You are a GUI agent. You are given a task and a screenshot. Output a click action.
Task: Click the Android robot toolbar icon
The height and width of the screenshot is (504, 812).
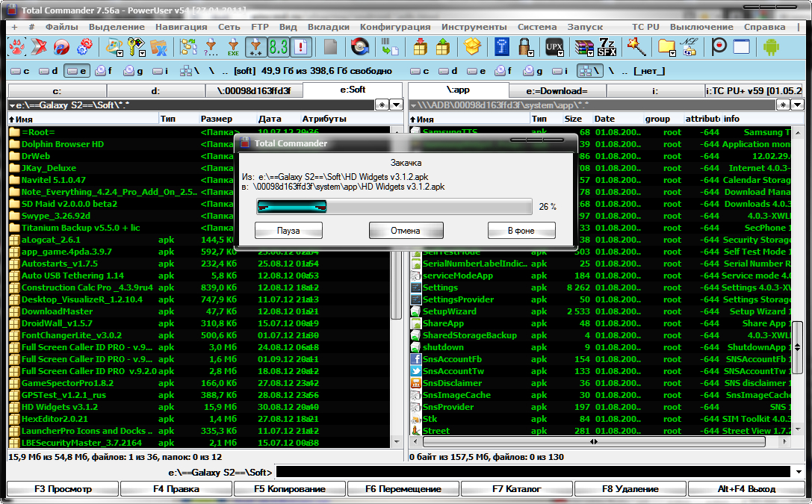771,47
